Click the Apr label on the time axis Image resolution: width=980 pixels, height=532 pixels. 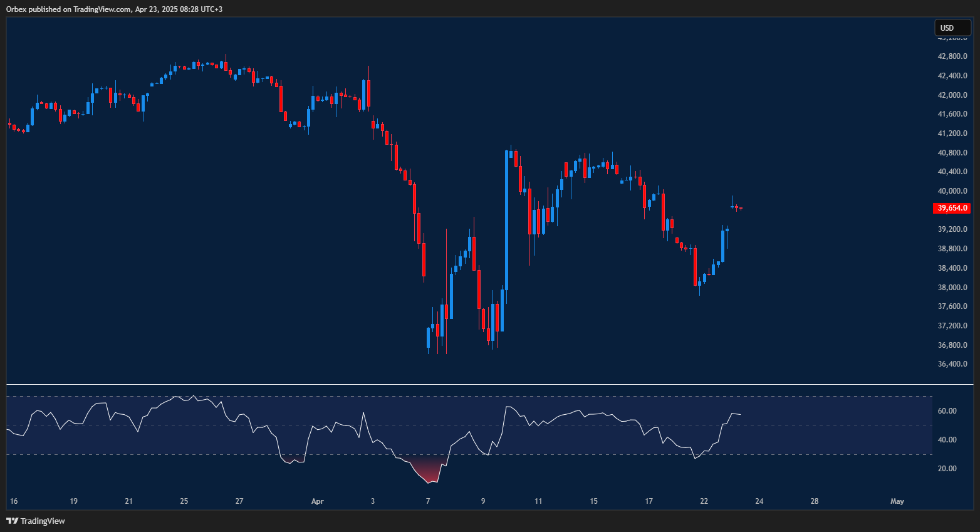click(x=317, y=501)
